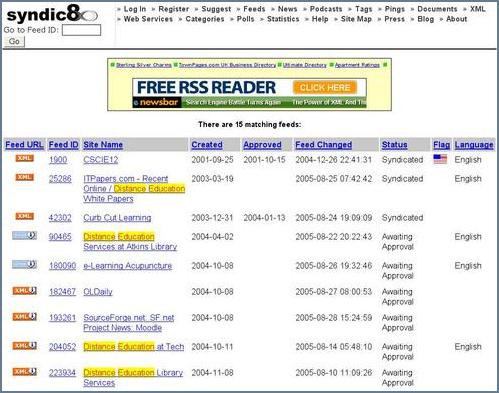Click the CLICK HERE button in RSS reader ad
This screenshot has width=499, height=393.
(325, 87)
